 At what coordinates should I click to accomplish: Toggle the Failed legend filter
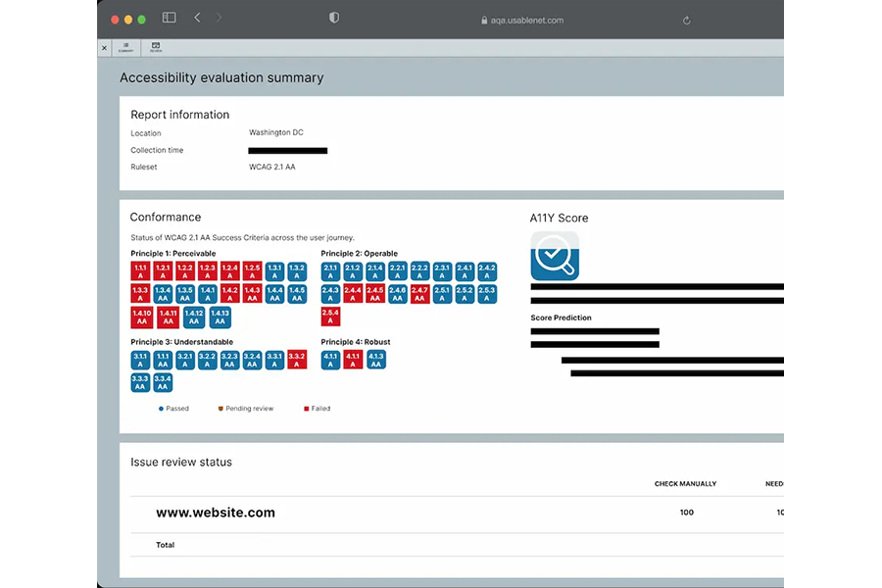318,409
